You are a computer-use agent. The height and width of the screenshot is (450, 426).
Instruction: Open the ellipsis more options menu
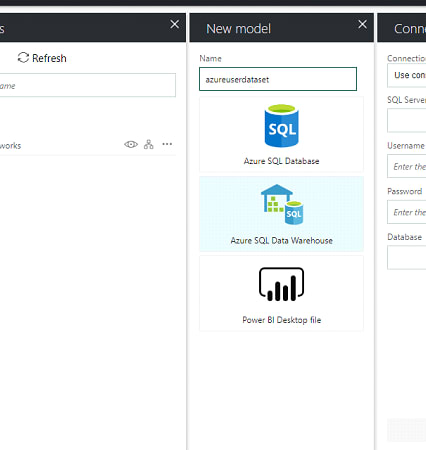(167, 144)
